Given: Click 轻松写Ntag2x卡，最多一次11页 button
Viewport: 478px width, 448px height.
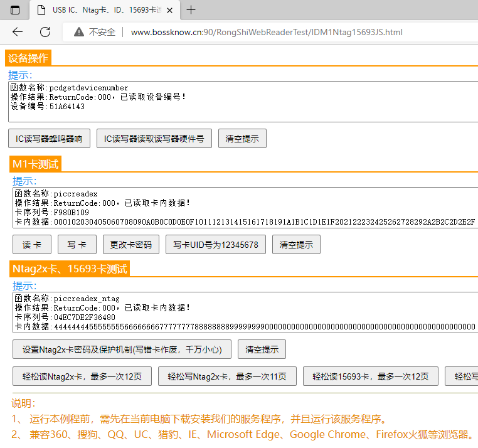Looking at the screenshot, I should click(x=227, y=376).
